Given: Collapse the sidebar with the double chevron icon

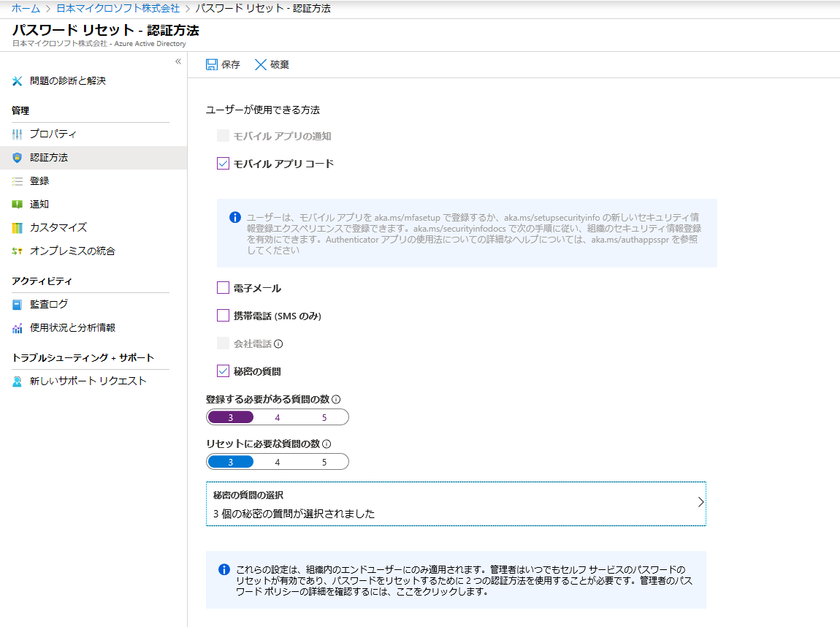Looking at the screenshot, I should pos(178,61).
